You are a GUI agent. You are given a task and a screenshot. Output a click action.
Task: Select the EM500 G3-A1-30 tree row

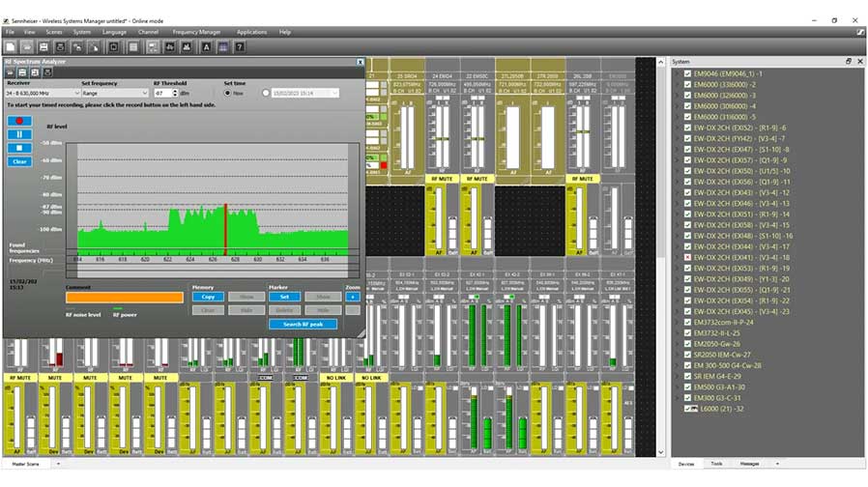[x=719, y=387]
